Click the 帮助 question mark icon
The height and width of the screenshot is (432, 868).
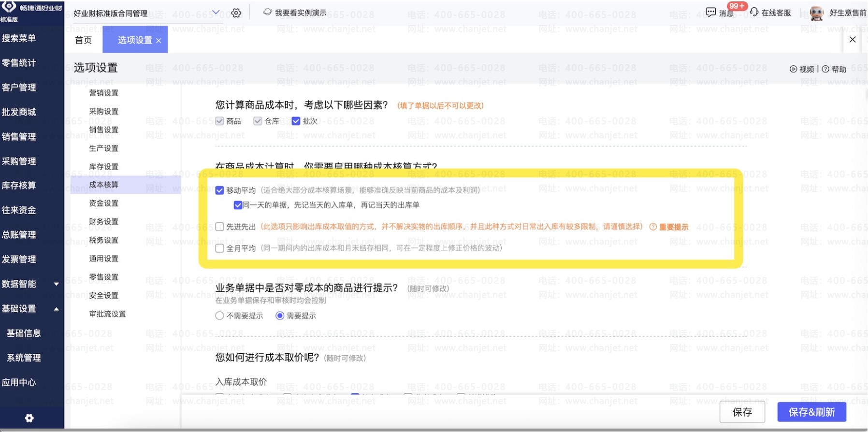click(x=825, y=69)
